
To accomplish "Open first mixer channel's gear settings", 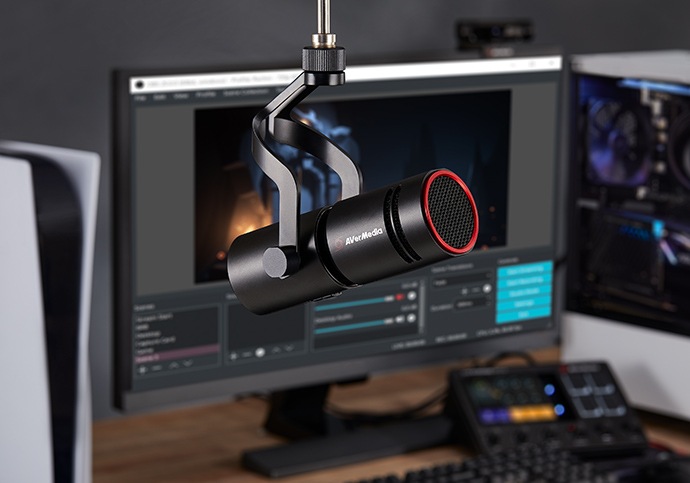I will pyautogui.click(x=411, y=296).
